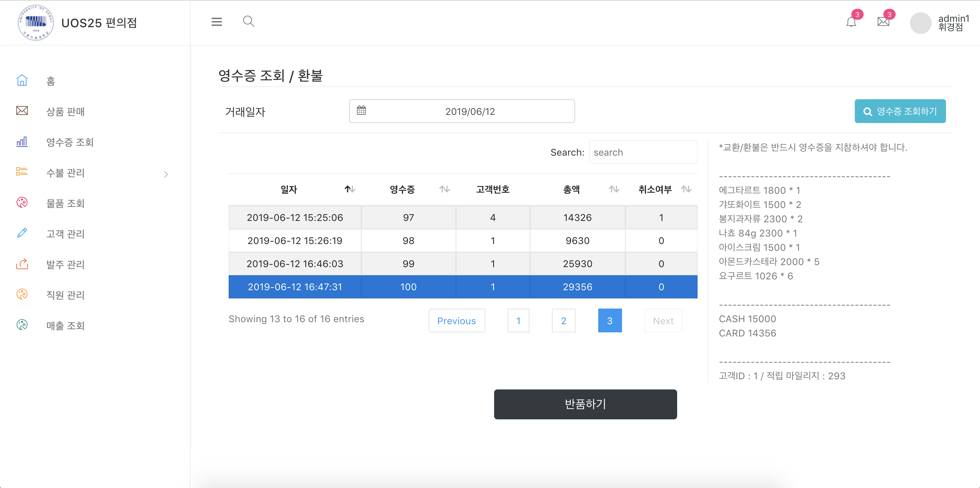
Task: Sort table by 영수증 column arrows
Action: [444, 189]
